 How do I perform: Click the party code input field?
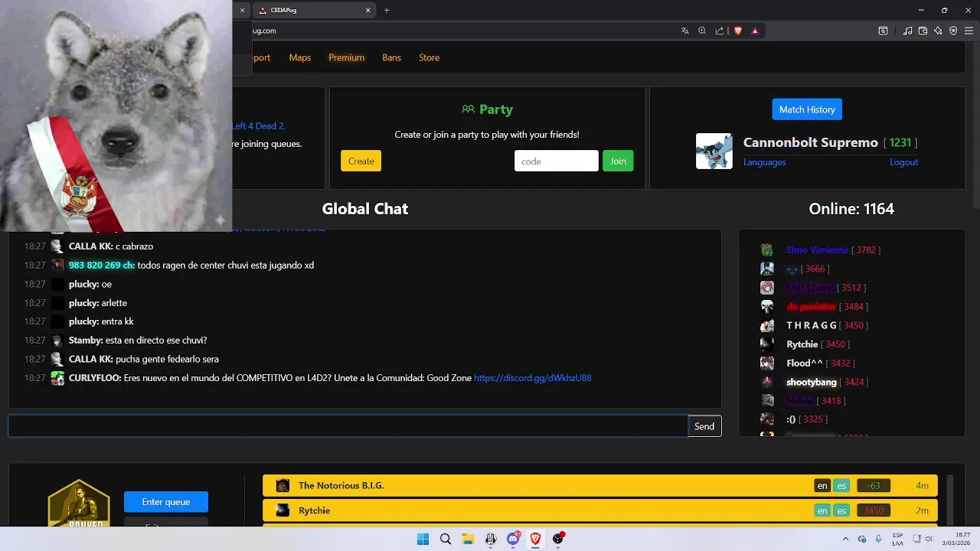(x=556, y=161)
